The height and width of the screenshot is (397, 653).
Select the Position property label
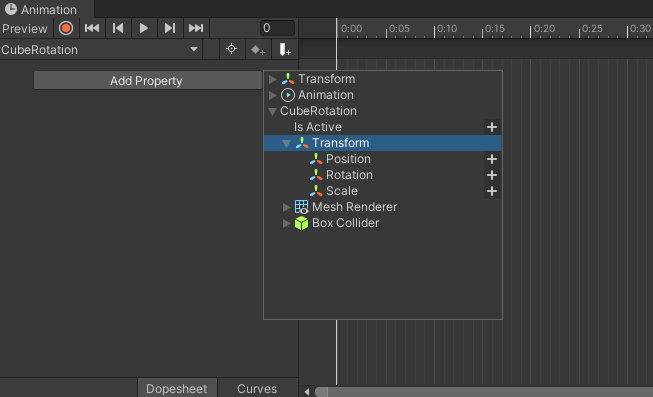(x=348, y=159)
